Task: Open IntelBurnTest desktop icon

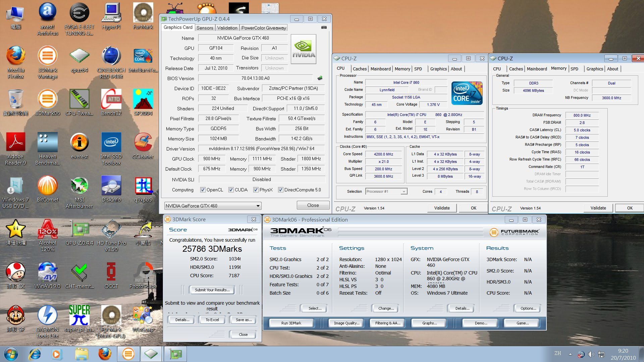Action: [143, 60]
